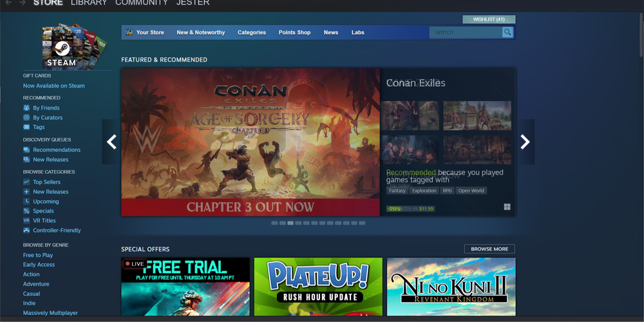
Task: Open the News tab
Action: (x=331, y=32)
